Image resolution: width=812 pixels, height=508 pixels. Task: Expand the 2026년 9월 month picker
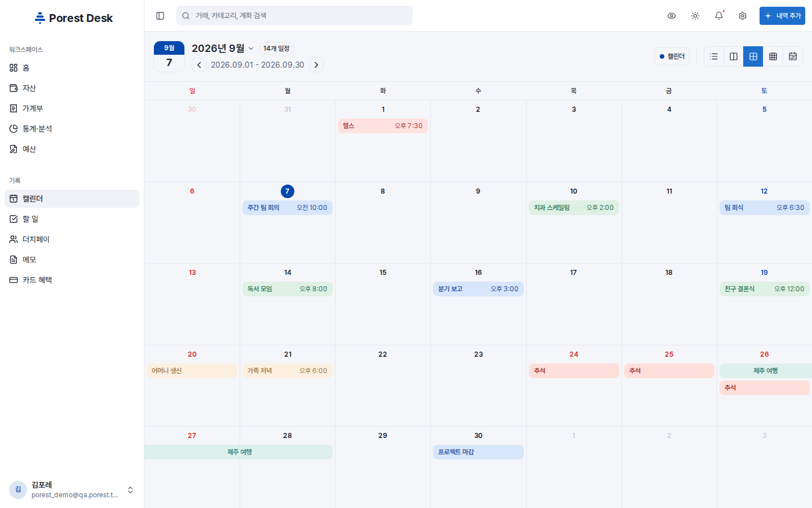223,49
